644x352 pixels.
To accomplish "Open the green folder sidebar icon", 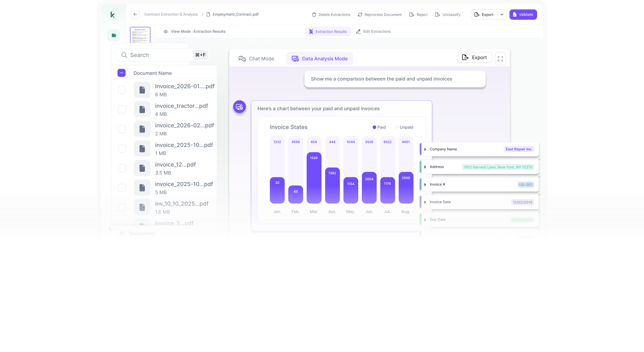I will [114, 35].
